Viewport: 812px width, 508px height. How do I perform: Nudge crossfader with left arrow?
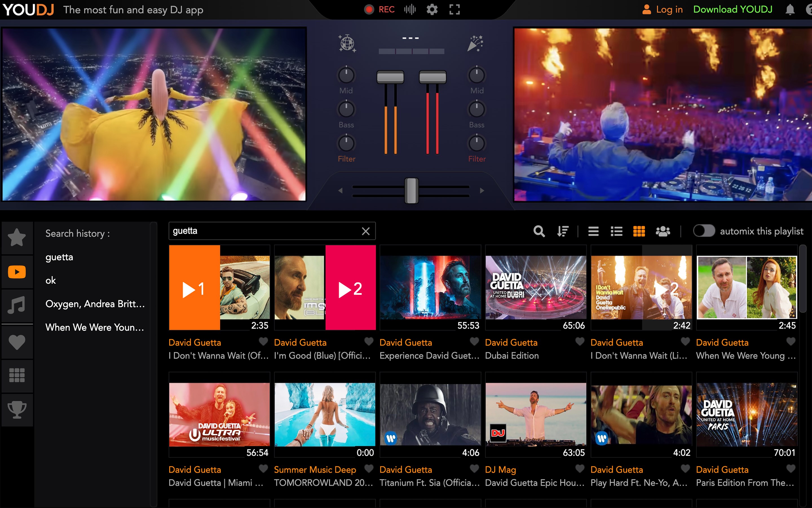pyautogui.click(x=340, y=190)
